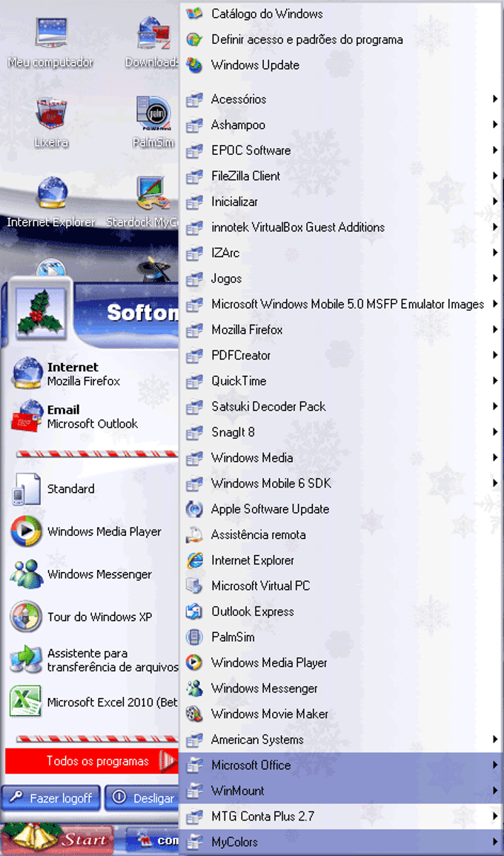The height and width of the screenshot is (856, 504).
Task: Open QuickTime program folder
Action: (341, 381)
